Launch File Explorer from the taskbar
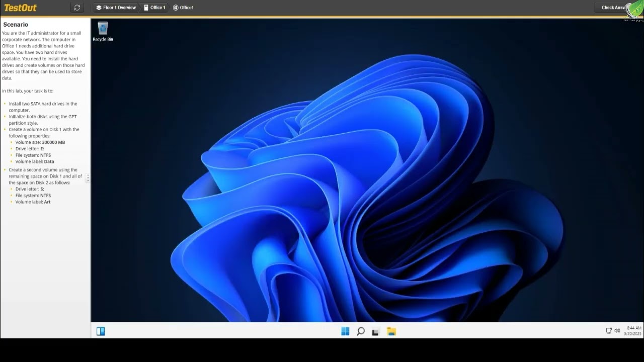Viewport: 644px width, 362px height. tap(391, 331)
